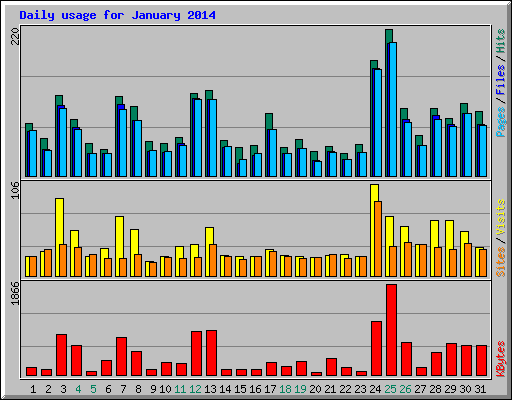This screenshot has height=400, width=512.
Task: Select green weekend day label "4"
Action: (78, 389)
